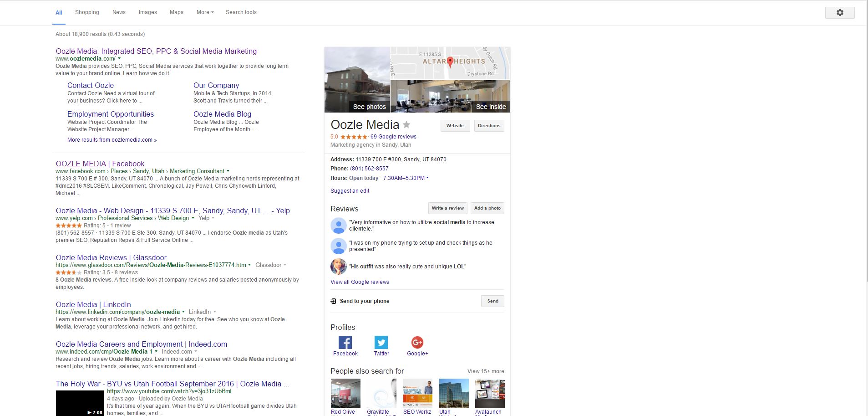Open OOZLE MEDIA Facebook result
Screen dimensions: 868x416
100,164
